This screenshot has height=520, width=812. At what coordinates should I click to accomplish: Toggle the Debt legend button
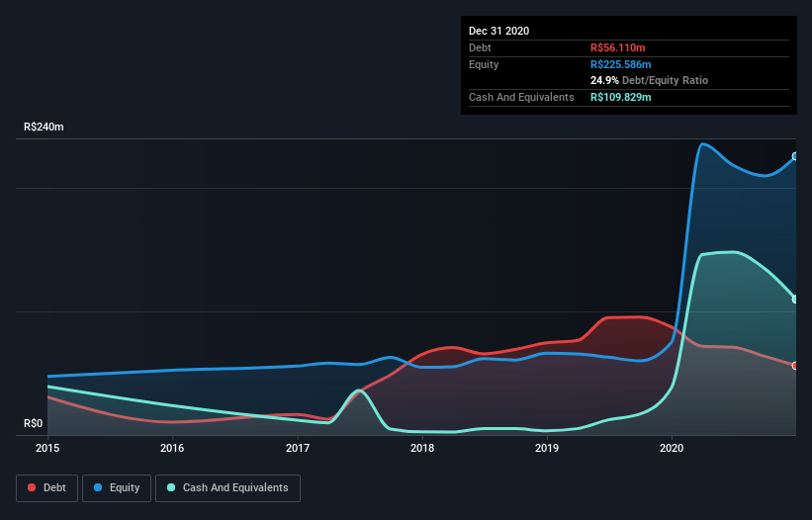point(47,488)
